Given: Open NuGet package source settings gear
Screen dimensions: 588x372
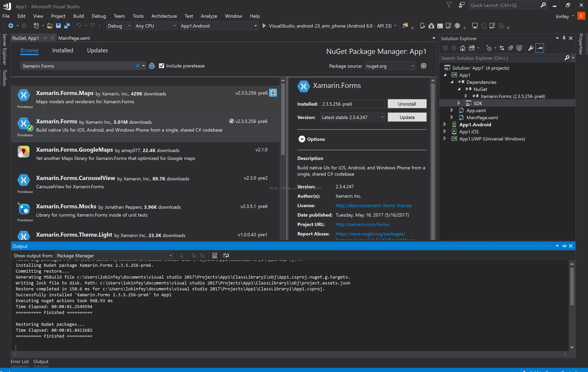Looking at the screenshot, I should (x=424, y=66).
